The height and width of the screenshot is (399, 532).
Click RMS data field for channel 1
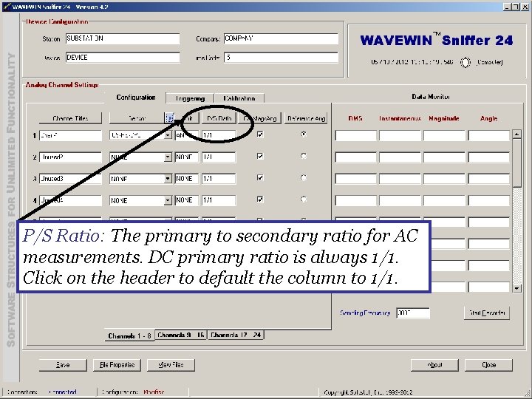355,135
